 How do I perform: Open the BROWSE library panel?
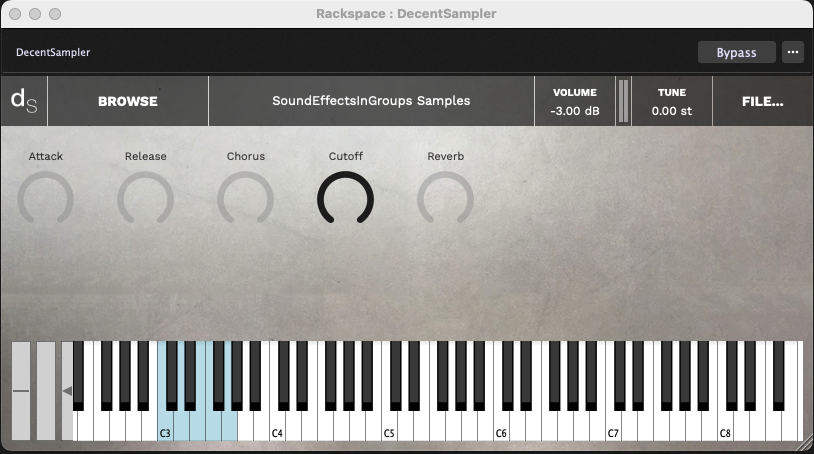coord(128,101)
